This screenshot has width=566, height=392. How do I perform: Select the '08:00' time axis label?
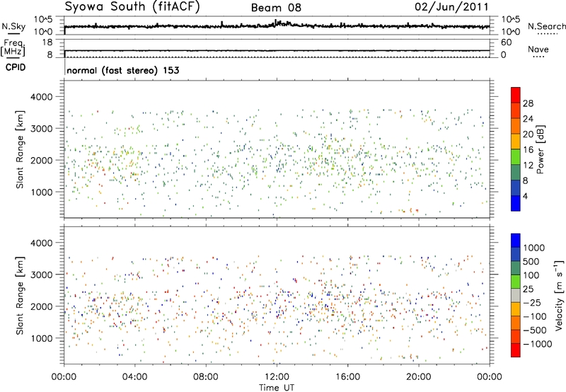pos(206,377)
